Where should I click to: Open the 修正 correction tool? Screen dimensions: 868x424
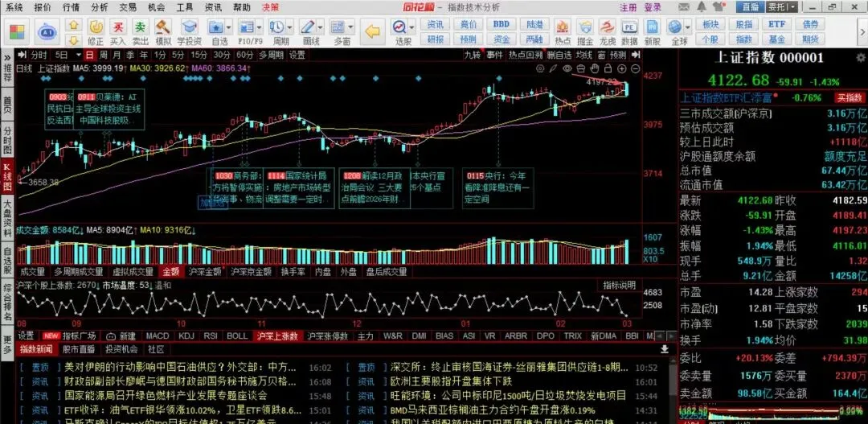click(x=96, y=27)
